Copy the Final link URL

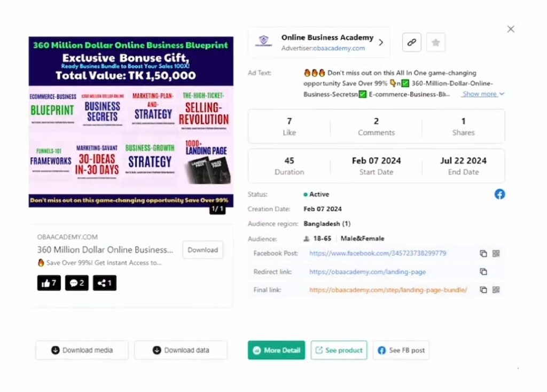(483, 290)
